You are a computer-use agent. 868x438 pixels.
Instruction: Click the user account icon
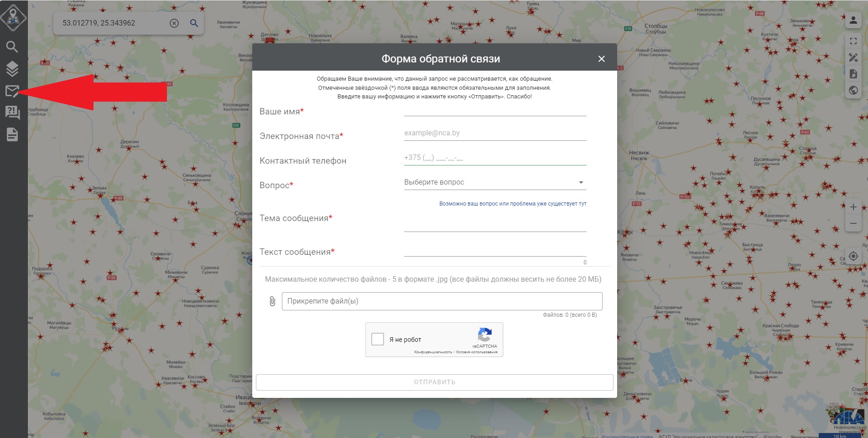pos(853,20)
